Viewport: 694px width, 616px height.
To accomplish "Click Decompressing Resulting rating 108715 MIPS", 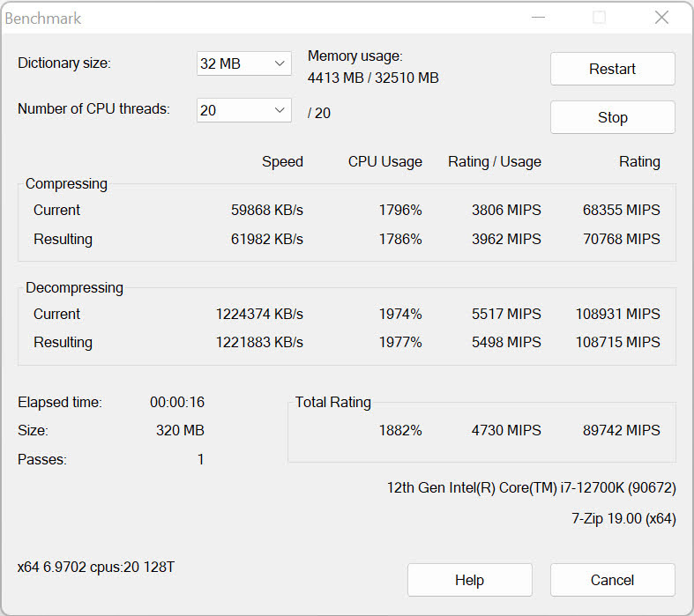I will pos(617,343).
